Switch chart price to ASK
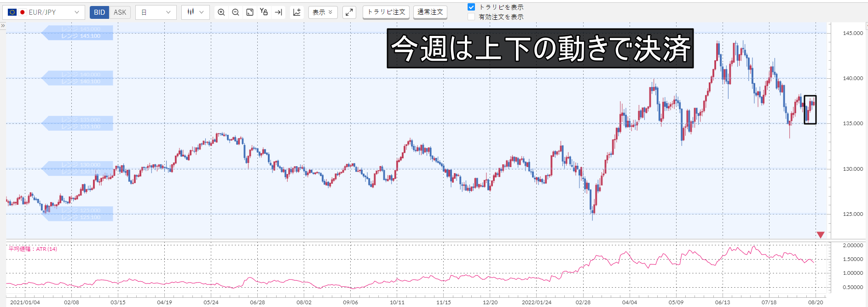The height and width of the screenshot is (307, 868). pos(120,12)
